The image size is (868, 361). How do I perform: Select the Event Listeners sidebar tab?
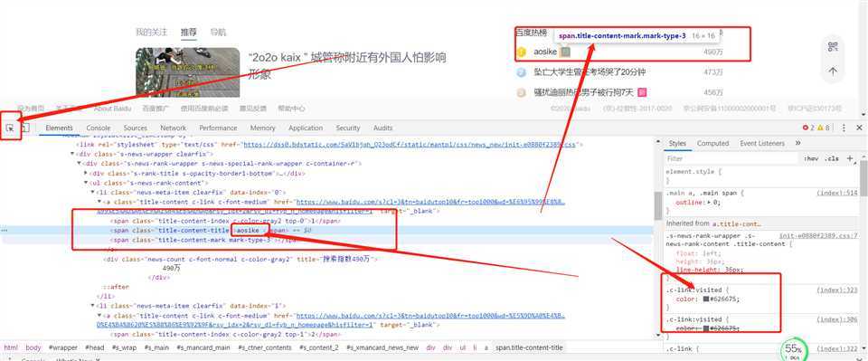(762, 143)
